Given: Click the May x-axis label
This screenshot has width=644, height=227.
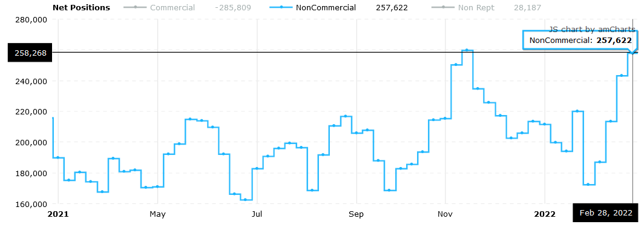Looking at the screenshot, I should pyautogui.click(x=158, y=214).
